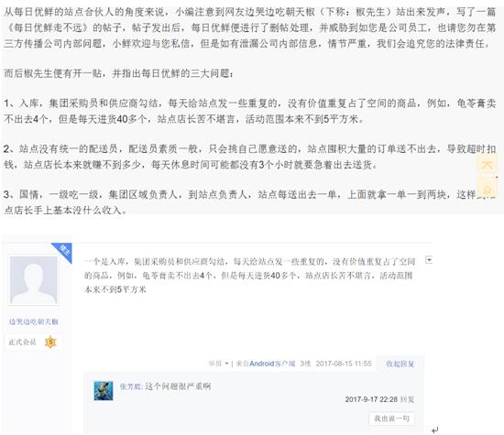Viewport: 504px width, 435px height.
Task: Click the post timestamp 2017-08-15 11:55
Action: pyautogui.click(x=344, y=364)
